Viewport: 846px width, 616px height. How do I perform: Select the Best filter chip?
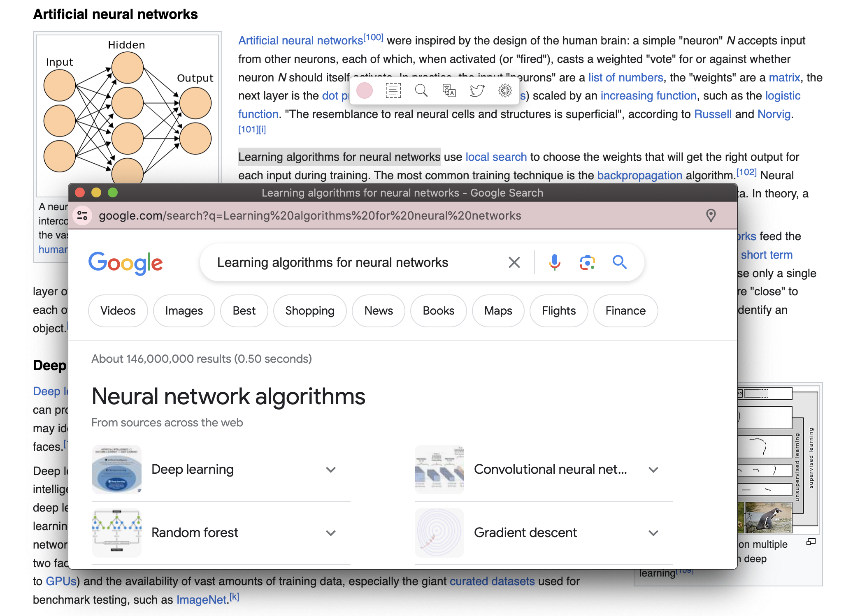[x=244, y=311]
